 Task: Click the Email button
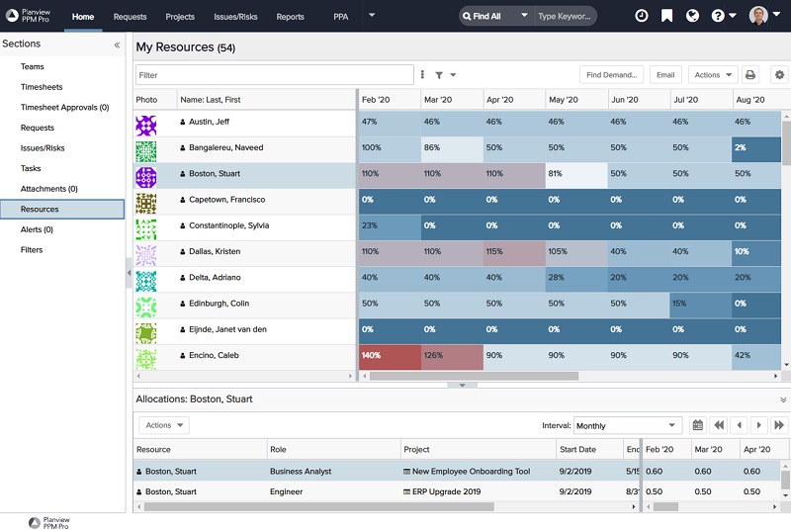[665, 75]
